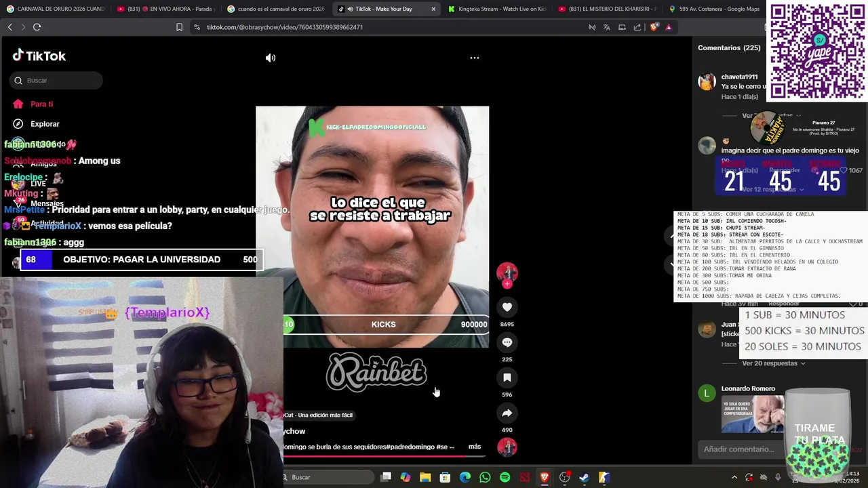
Task: Open OBS Studio from the taskbar
Action: 564,477
